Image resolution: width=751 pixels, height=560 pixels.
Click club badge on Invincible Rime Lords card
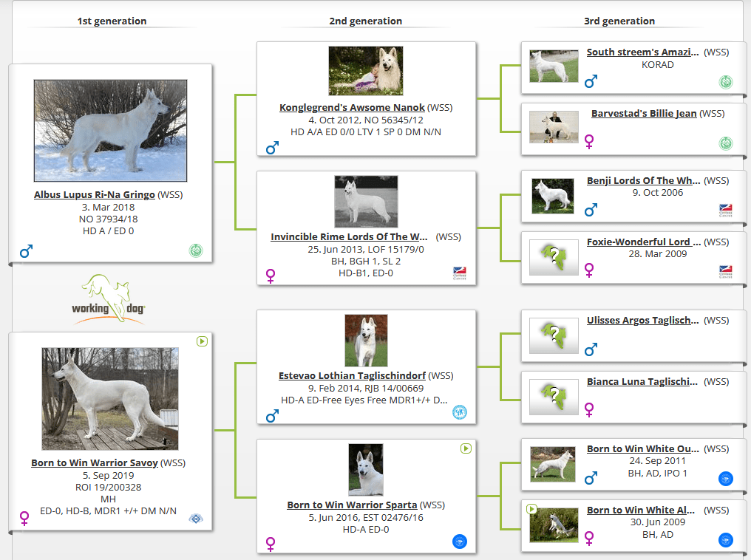460,273
